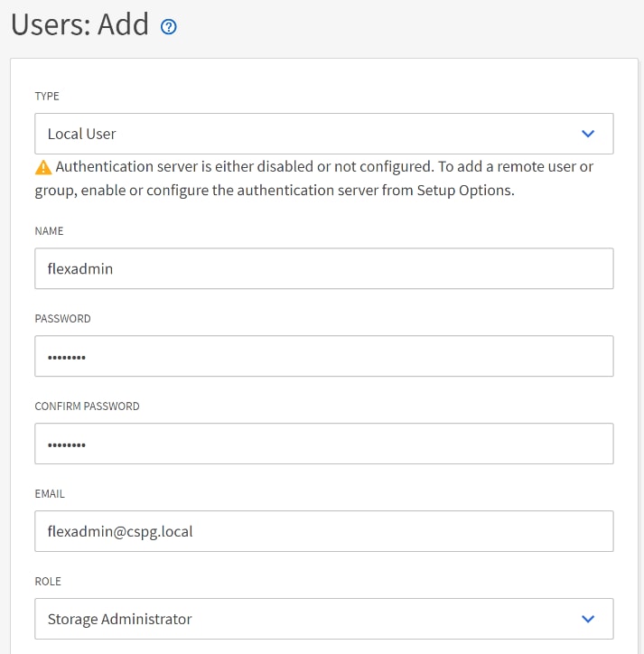Click the chevron arrow in the Type dropdown
The height and width of the screenshot is (654, 644).
click(x=588, y=134)
